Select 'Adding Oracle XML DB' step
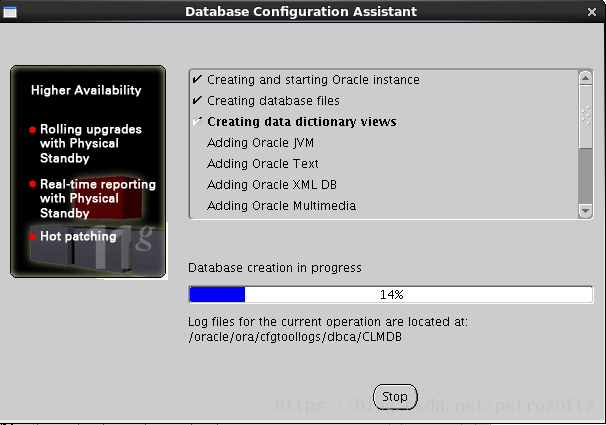This screenshot has width=606, height=425. 272,185
